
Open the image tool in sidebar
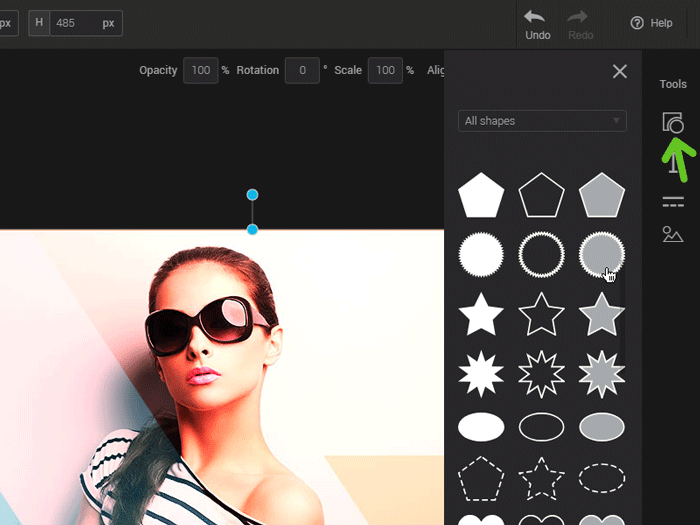coord(673,235)
